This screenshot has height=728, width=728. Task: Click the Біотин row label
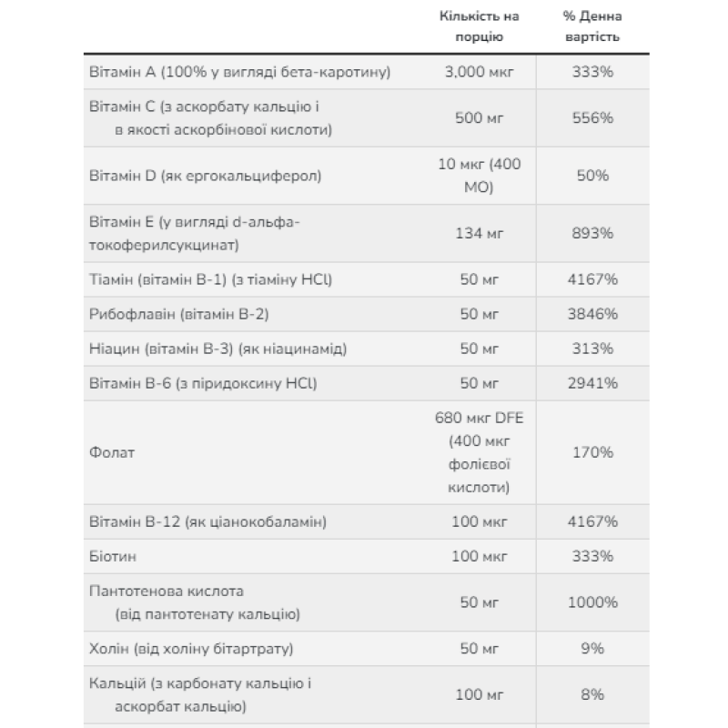point(113,556)
